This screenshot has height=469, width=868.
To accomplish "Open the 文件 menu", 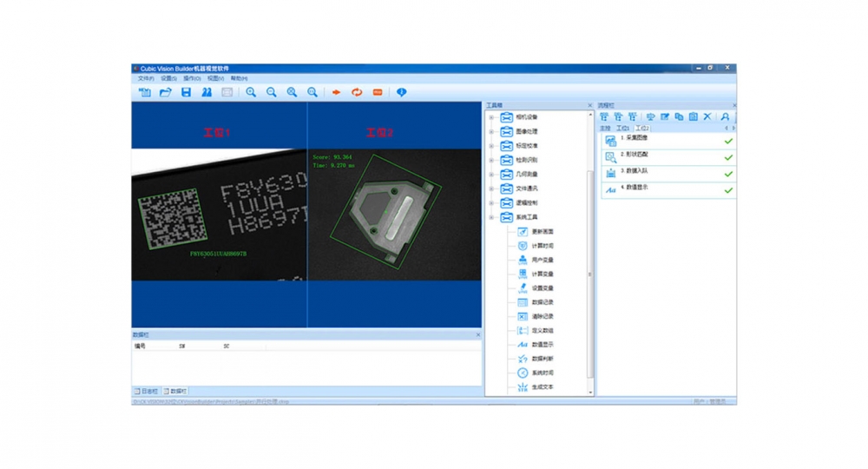I will pos(145,78).
